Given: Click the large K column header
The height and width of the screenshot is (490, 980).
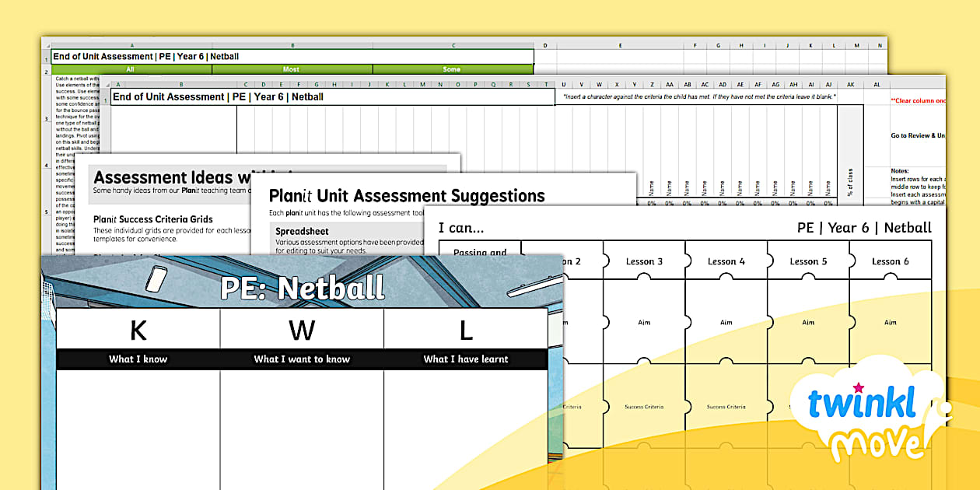Looking at the screenshot, I should coord(138,331).
